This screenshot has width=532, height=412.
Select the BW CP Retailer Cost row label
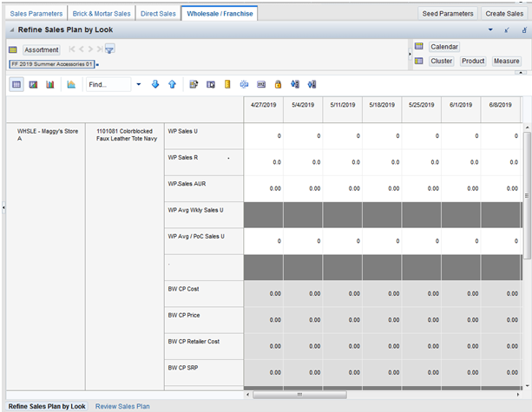(x=204, y=346)
